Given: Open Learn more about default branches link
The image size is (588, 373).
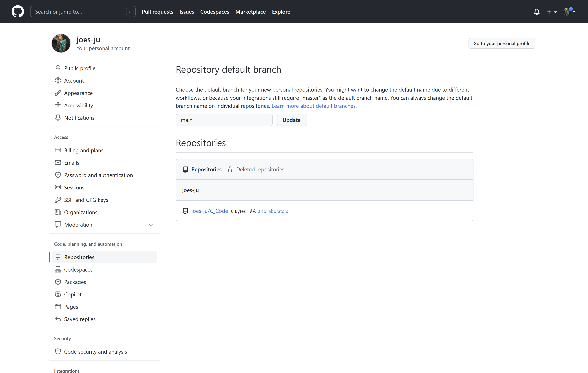Looking at the screenshot, I should click(x=314, y=106).
